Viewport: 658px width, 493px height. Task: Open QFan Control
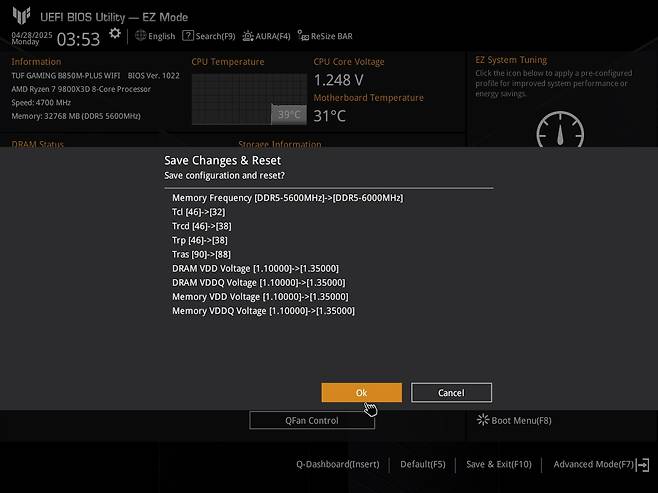pyautogui.click(x=312, y=421)
